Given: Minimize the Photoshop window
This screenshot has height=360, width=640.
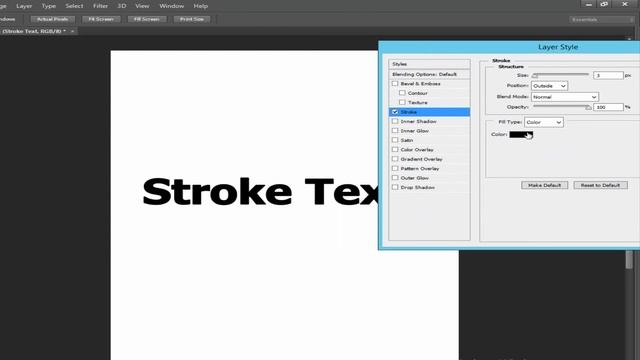Looking at the screenshot, I should (589, 4).
